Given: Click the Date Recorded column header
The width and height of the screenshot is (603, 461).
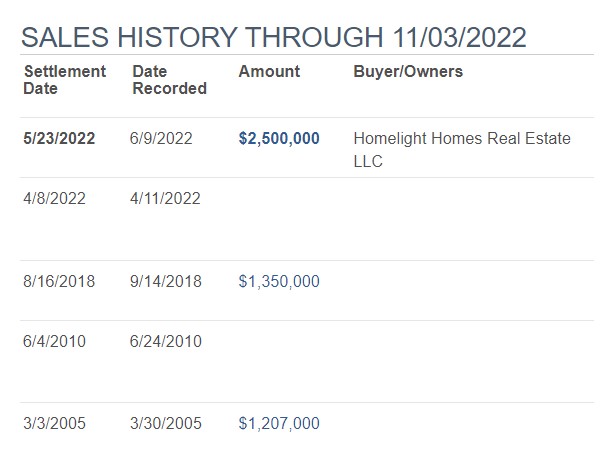Looking at the screenshot, I should (x=170, y=80).
